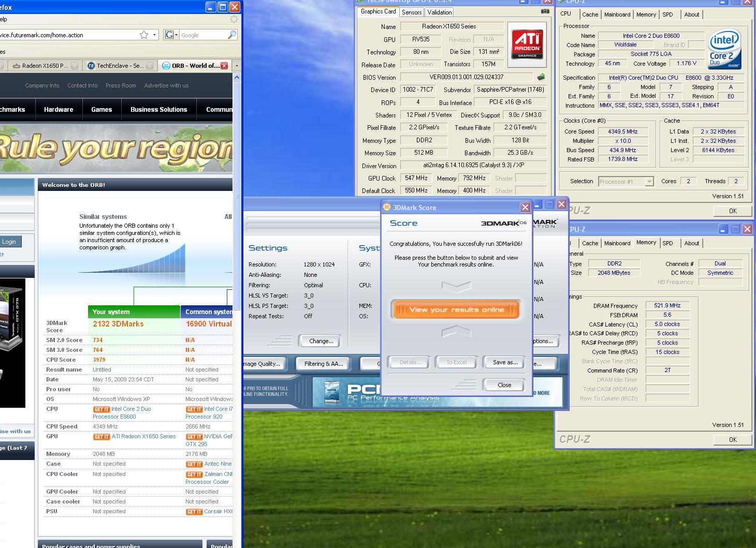756x548 pixels.
Task: Open About tab in upper CPU-Z window
Action: click(691, 14)
